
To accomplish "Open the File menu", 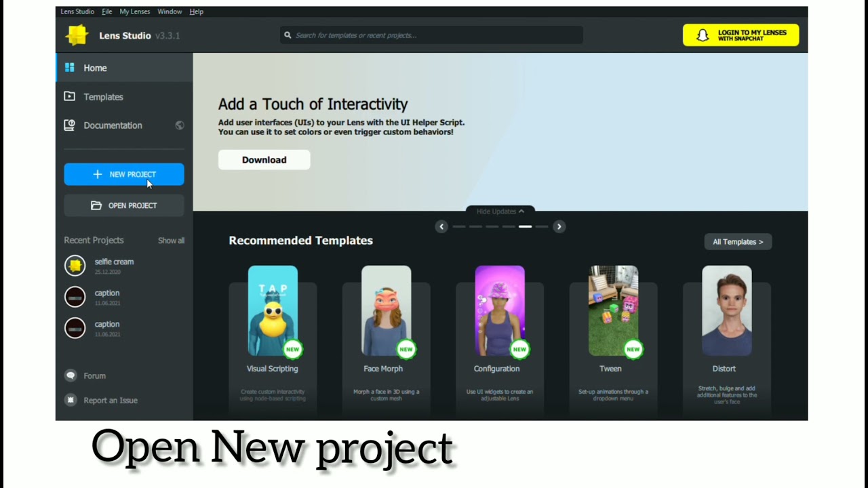I will tap(107, 12).
